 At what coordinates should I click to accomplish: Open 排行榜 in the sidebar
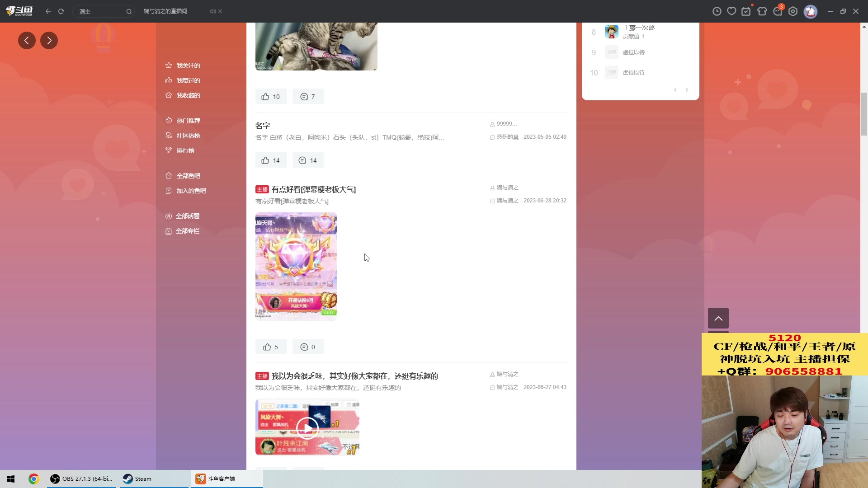pyautogui.click(x=180, y=150)
